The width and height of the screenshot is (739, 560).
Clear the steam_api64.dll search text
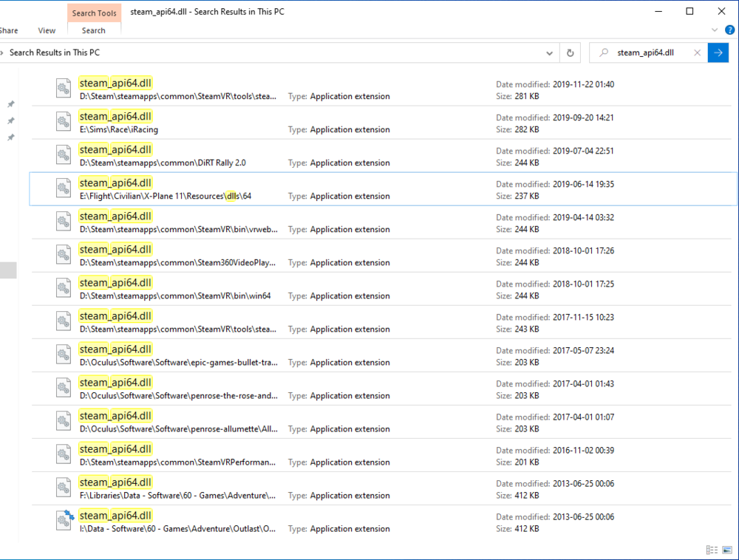click(x=697, y=52)
